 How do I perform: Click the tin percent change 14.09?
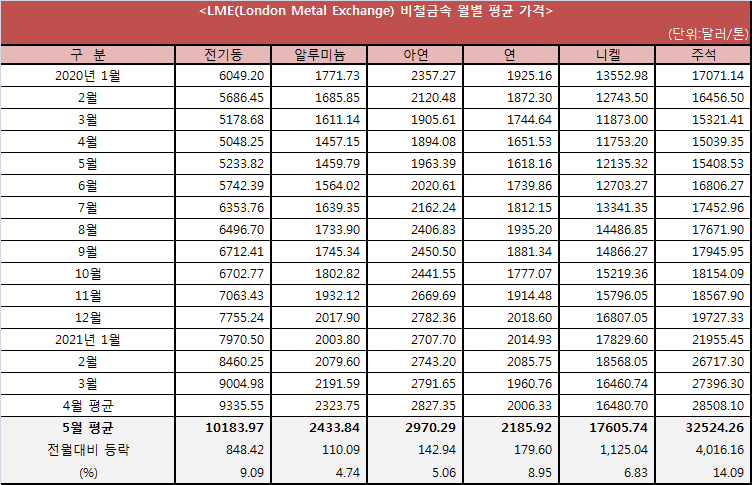click(x=728, y=473)
